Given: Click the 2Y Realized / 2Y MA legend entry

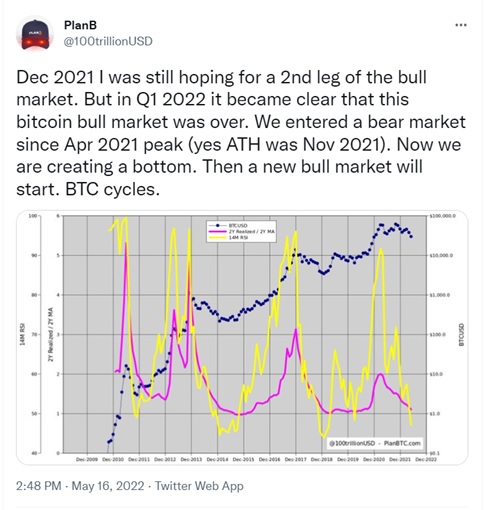Looking at the screenshot, I should (x=241, y=231).
